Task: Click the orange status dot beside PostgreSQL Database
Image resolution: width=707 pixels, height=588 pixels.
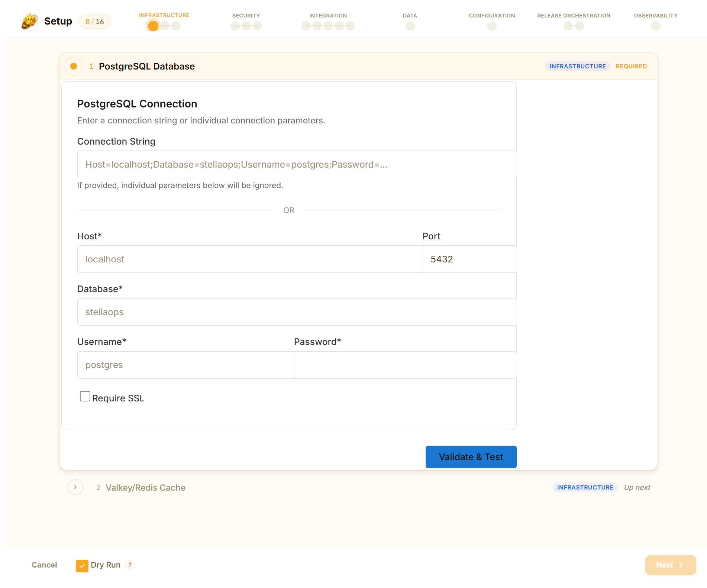Action: point(74,66)
